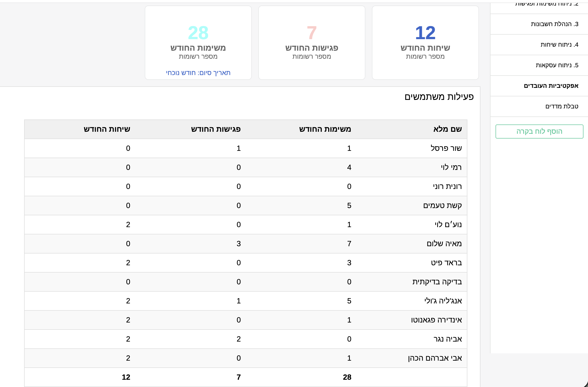588x387 pixels.
Task: Click 'מאיה שלום' in the table
Action: tap(444, 244)
